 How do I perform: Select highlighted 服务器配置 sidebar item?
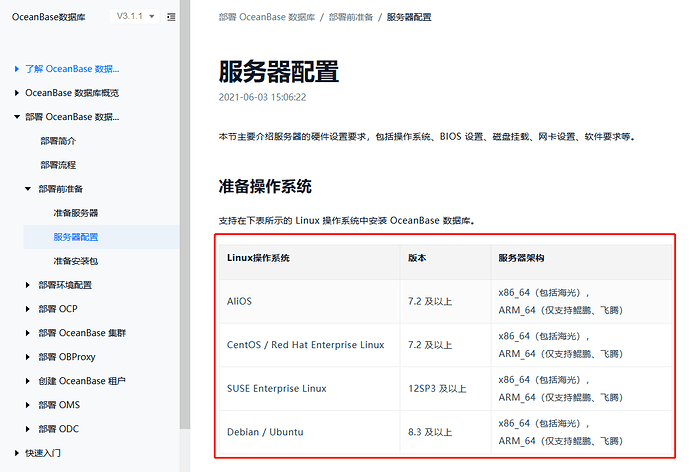click(x=101, y=237)
